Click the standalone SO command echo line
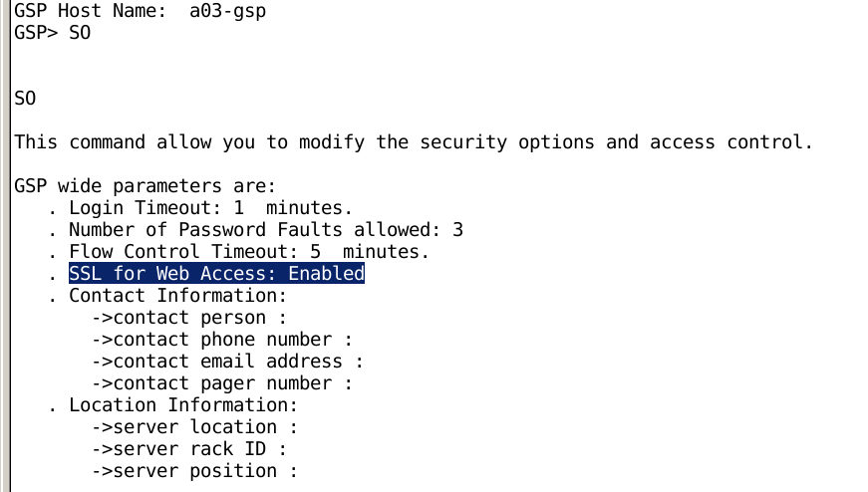The image size is (868, 492). coord(25,99)
